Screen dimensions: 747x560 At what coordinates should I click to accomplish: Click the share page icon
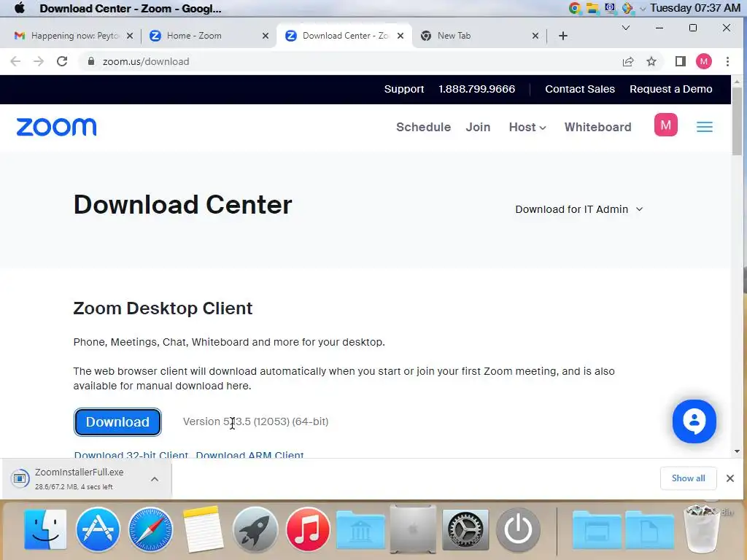[628, 61]
